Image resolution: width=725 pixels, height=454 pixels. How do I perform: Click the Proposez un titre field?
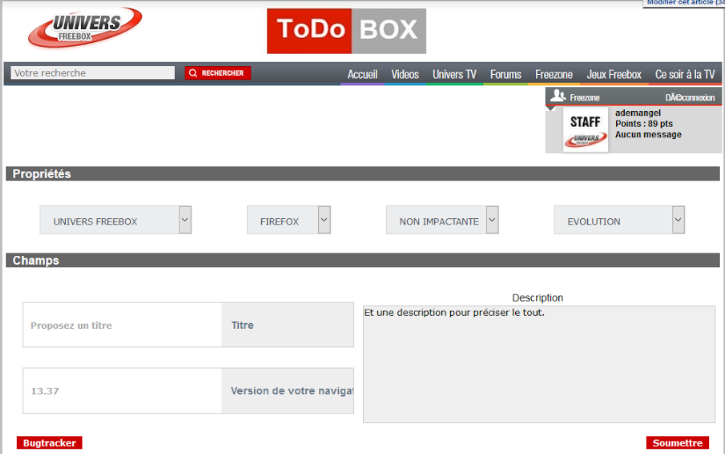coord(121,325)
